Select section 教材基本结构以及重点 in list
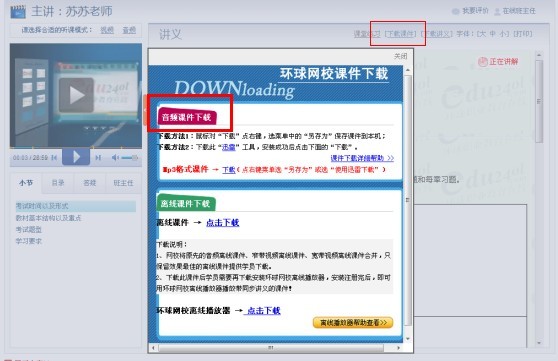Screen dimensions: 558x361 (48, 218)
